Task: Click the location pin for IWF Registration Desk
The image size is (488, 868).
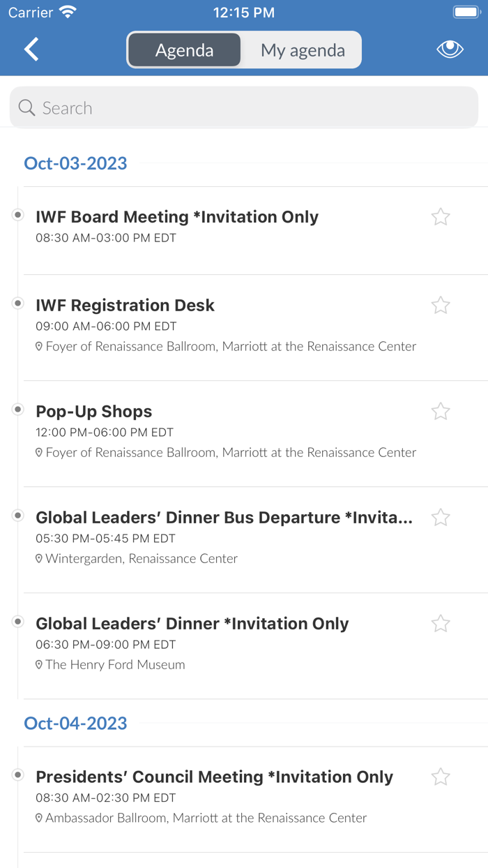Action: (40, 346)
